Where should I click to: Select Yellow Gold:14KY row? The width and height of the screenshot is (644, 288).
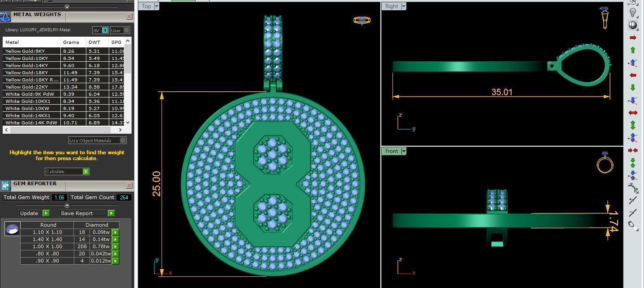click(64, 65)
